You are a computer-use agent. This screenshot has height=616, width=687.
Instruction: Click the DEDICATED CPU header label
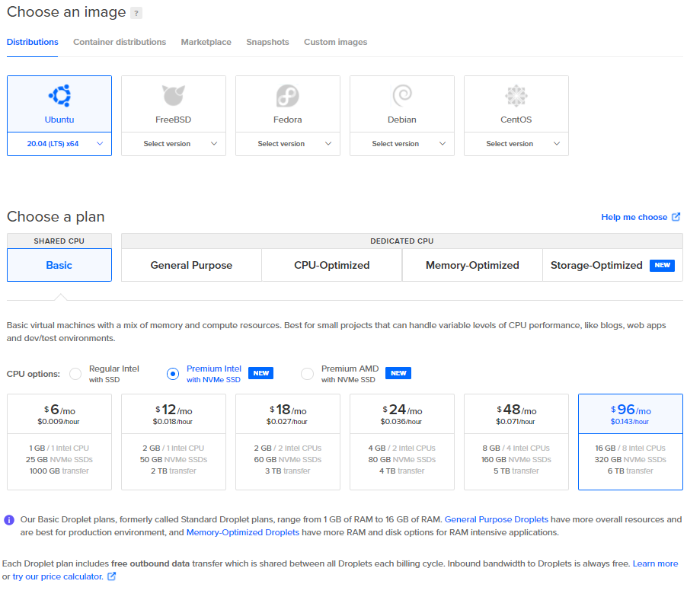[402, 241]
